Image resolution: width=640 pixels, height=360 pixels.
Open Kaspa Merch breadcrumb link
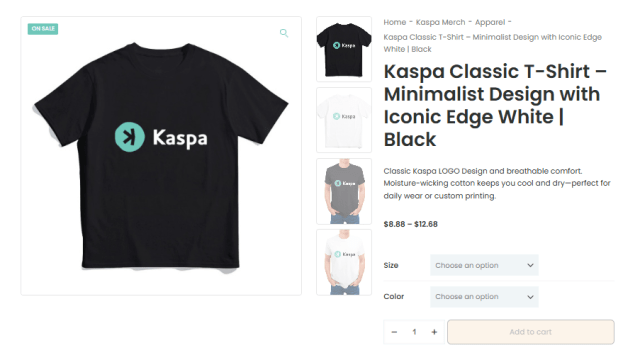[440, 22]
